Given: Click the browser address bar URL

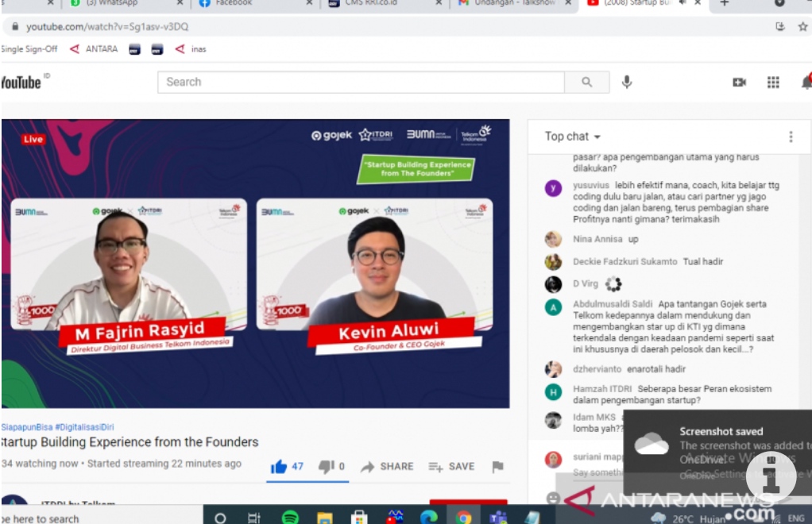Looking at the screenshot, I should (107, 26).
